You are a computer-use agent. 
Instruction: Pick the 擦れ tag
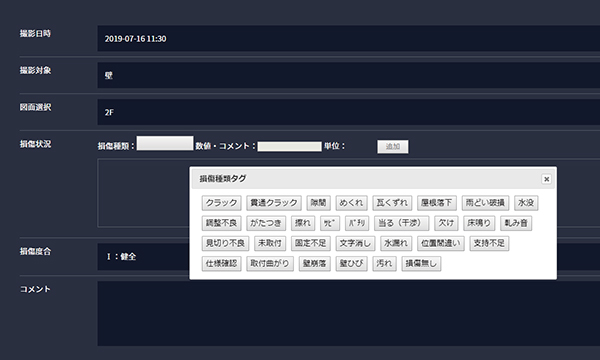[303, 223]
